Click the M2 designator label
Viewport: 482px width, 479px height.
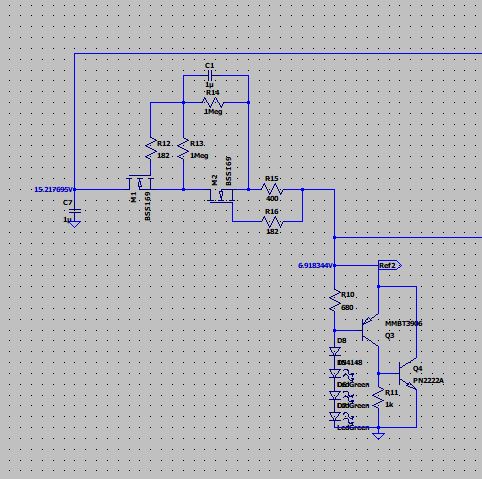click(214, 180)
